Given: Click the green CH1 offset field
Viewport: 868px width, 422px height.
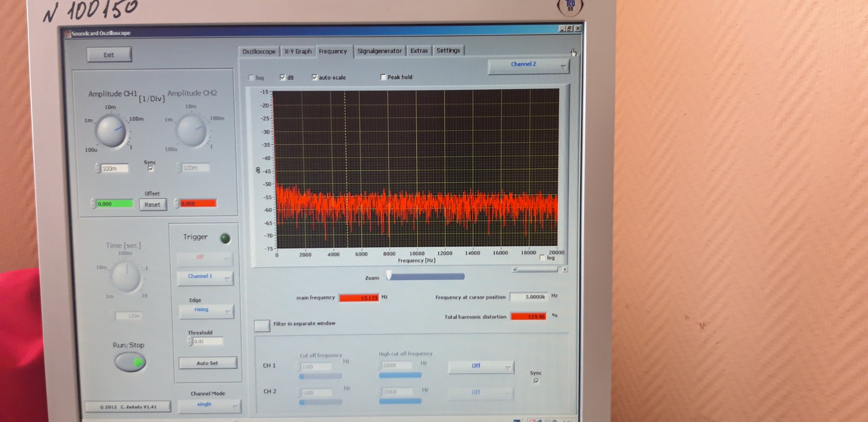Looking at the screenshot, I should (x=114, y=204).
